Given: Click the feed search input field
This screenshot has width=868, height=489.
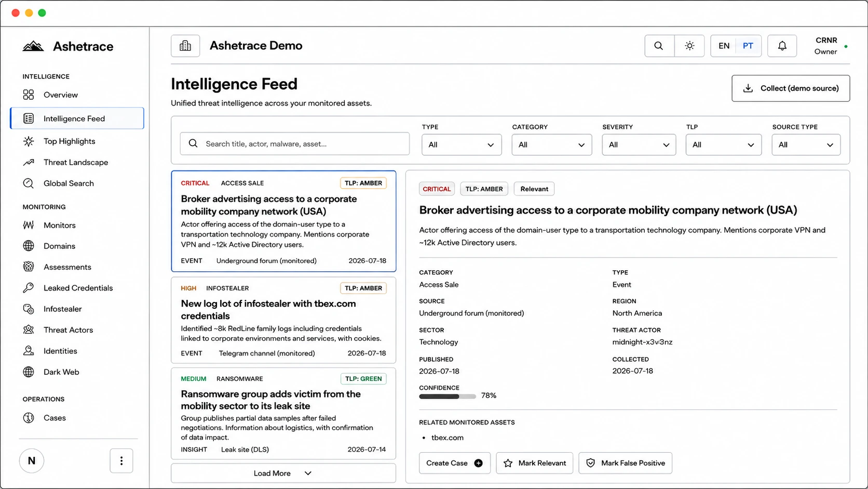Looking at the screenshot, I should 295,144.
